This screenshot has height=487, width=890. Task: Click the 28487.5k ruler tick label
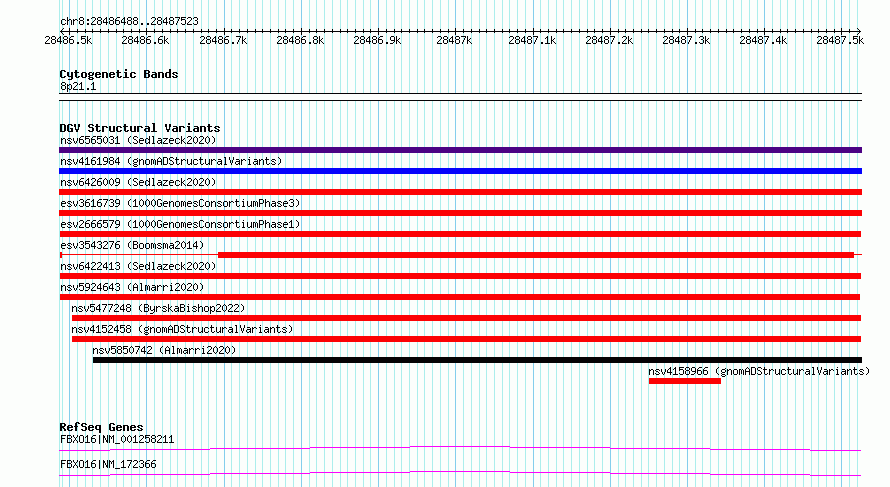point(840,41)
